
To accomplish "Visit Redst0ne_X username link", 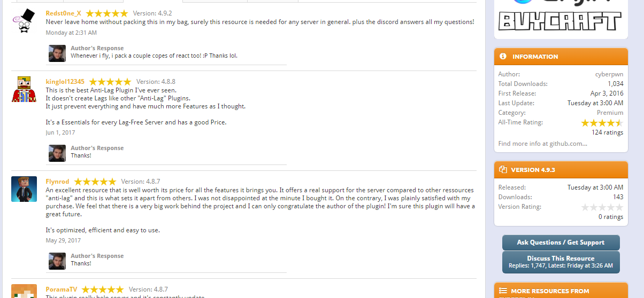I will click(63, 13).
